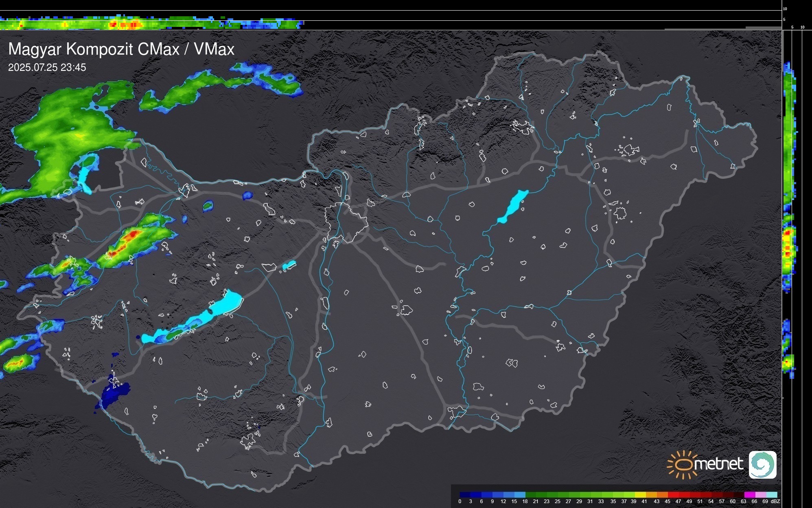Click the 2025.07.25 23:45 timestamp

pos(47,68)
